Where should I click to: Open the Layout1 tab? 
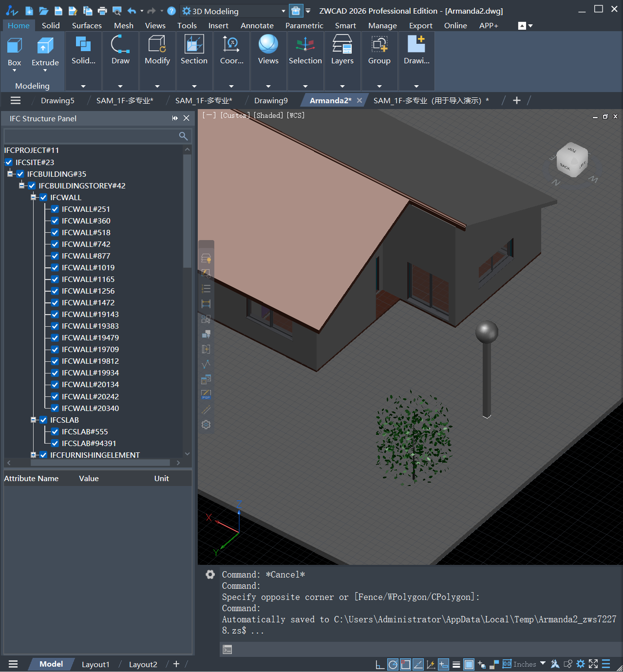pyautogui.click(x=95, y=664)
